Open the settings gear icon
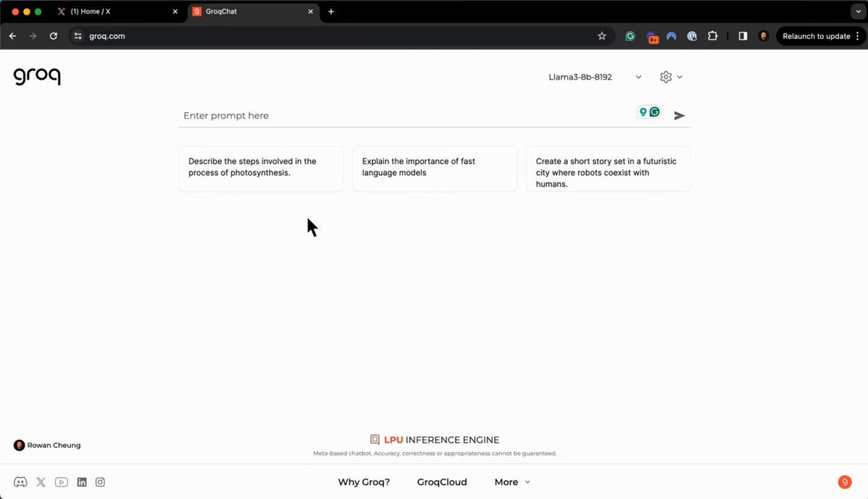 (666, 77)
